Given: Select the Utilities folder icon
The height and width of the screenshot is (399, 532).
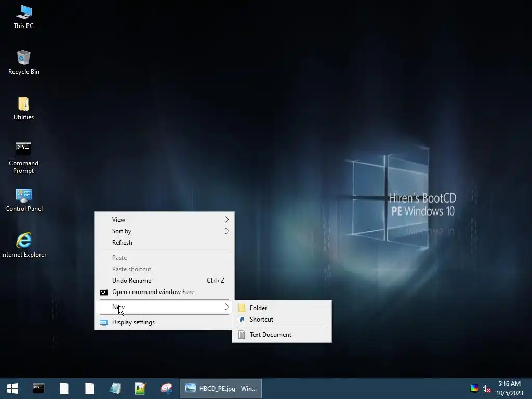Looking at the screenshot, I should pos(24,108).
